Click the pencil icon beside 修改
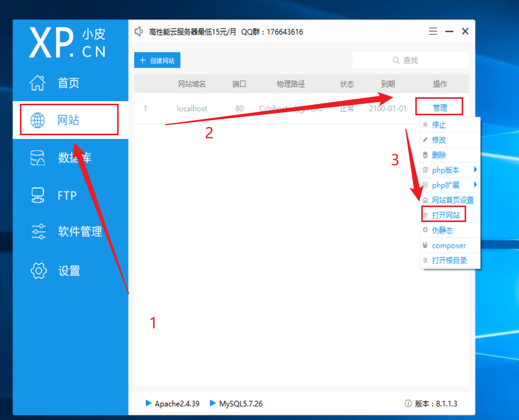This screenshot has height=420, width=519. coord(425,140)
